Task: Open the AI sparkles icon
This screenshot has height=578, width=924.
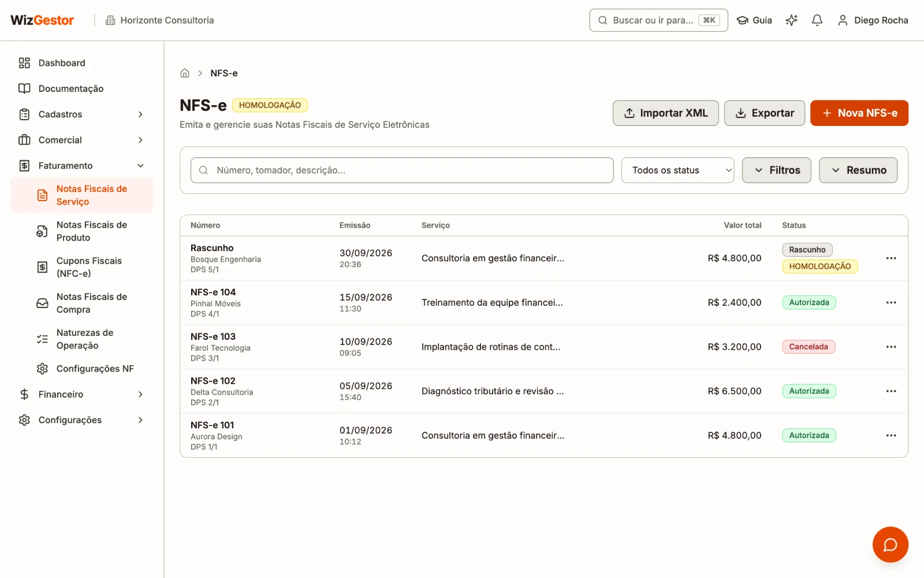Action: 792,20
